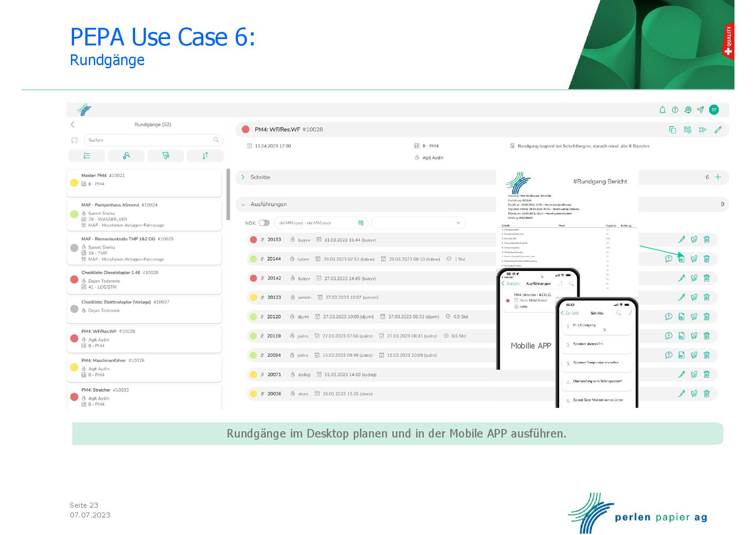Screen dimensions: 756x535
Task: Open report document for execution 20120
Action: pyautogui.click(x=681, y=317)
